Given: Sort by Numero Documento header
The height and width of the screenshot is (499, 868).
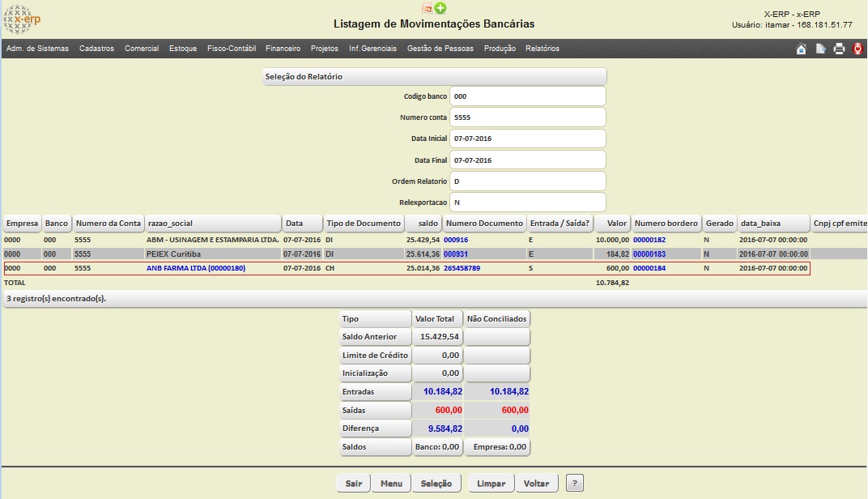Looking at the screenshot, I should [x=484, y=224].
